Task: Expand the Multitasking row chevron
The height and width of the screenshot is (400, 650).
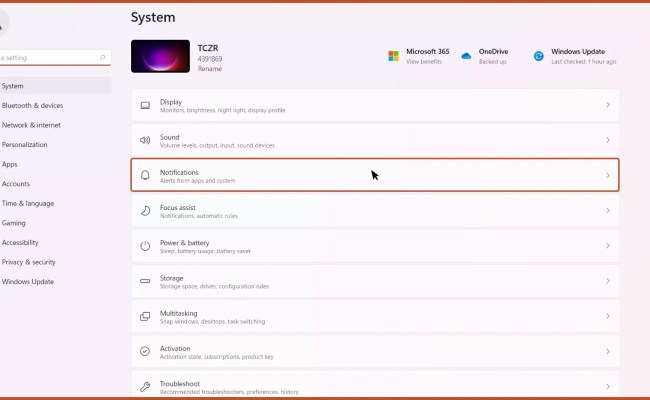Action: click(608, 316)
